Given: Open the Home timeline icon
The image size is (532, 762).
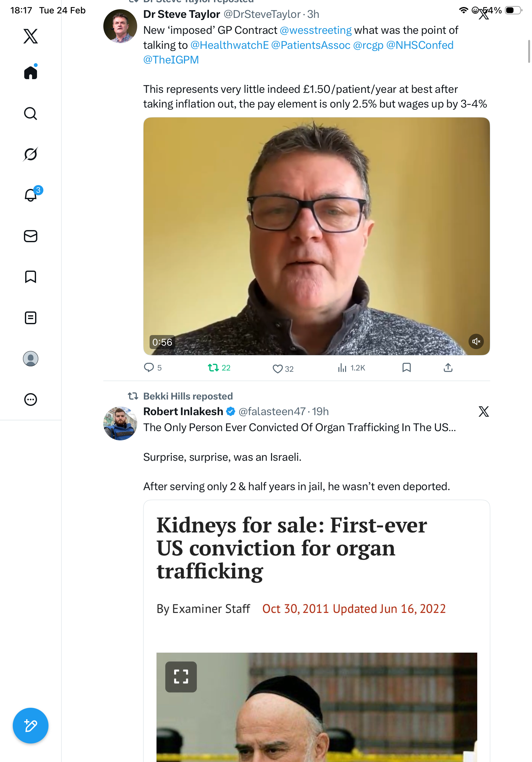Looking at the screenshot, I should click(31, 73).
